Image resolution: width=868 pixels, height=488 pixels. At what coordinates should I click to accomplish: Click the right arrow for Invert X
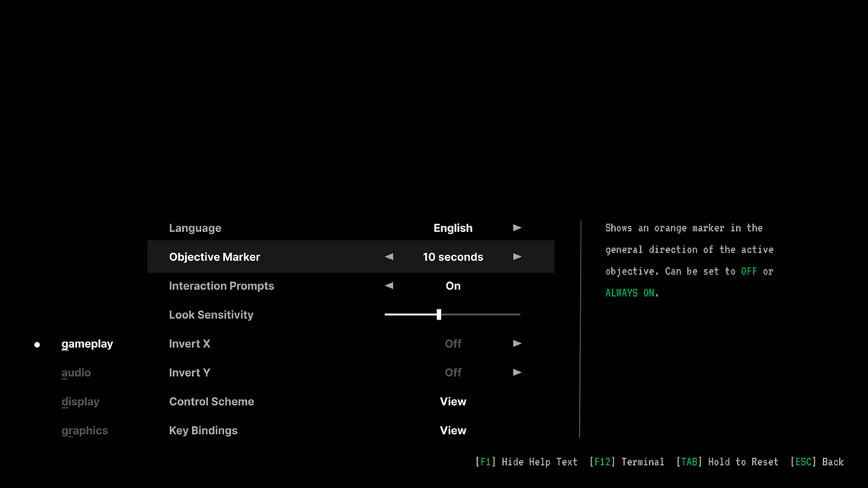coord(517,343)
